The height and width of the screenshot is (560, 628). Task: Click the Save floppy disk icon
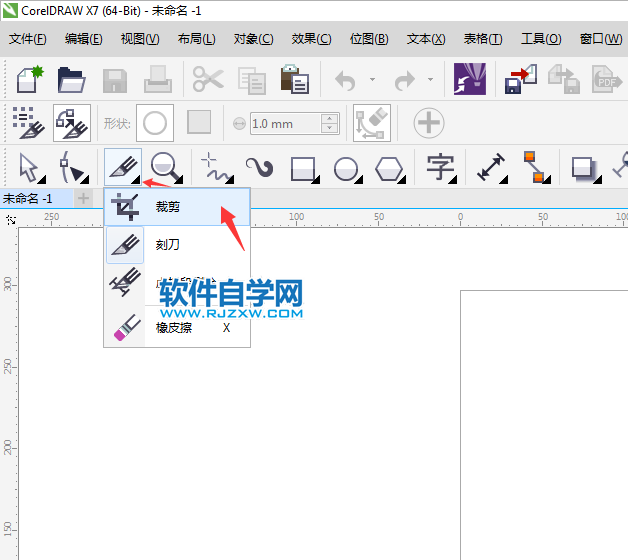pos(115,81)
